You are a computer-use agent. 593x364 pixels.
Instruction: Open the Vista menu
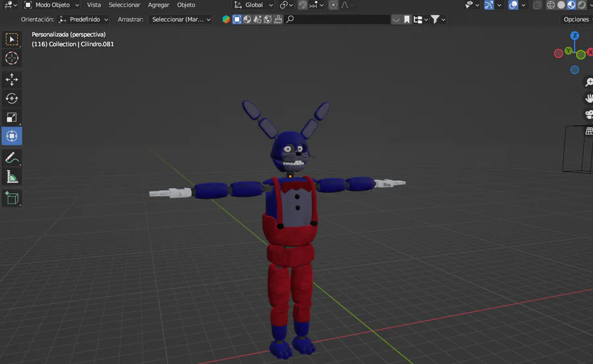point(94,5)
